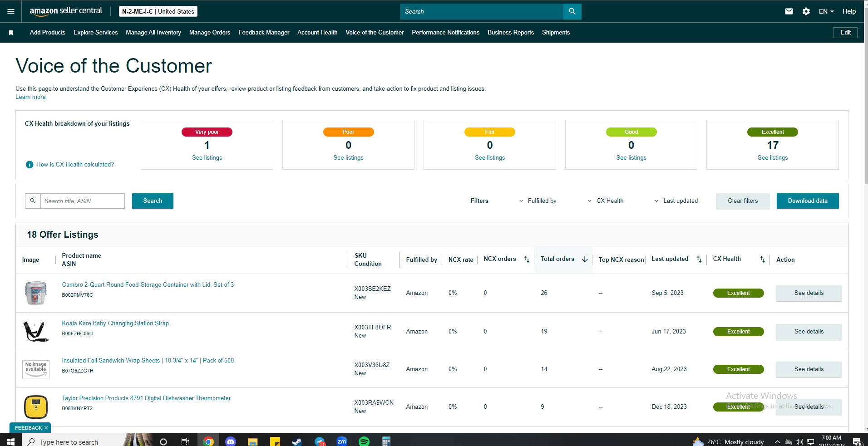868x446 pixels.
Task: Open Google Chrome from the taskbar
Action: [x=208, y=441]
